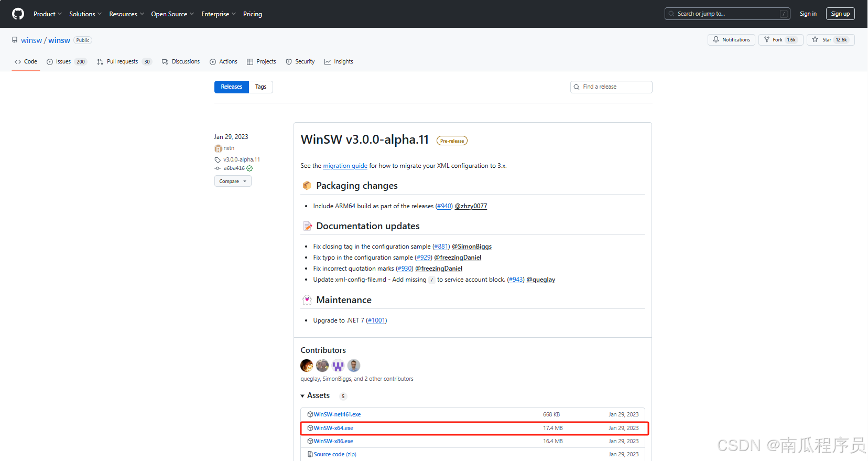868x461 pixels.
Task: Click the Pre-release label badge
Action: tap(452, 141)
